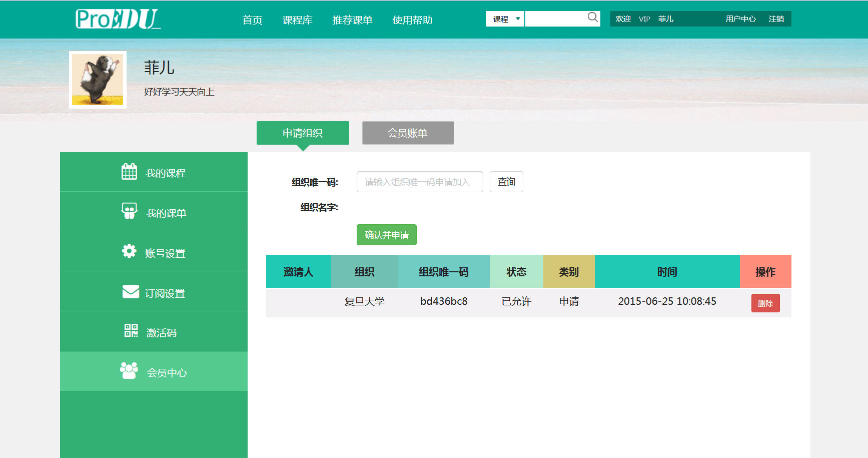Screen dimensions: 868x458
Task: Delete the 复旦大学 row with 删除
Action: pyautogui.click(x=765, y=303)
